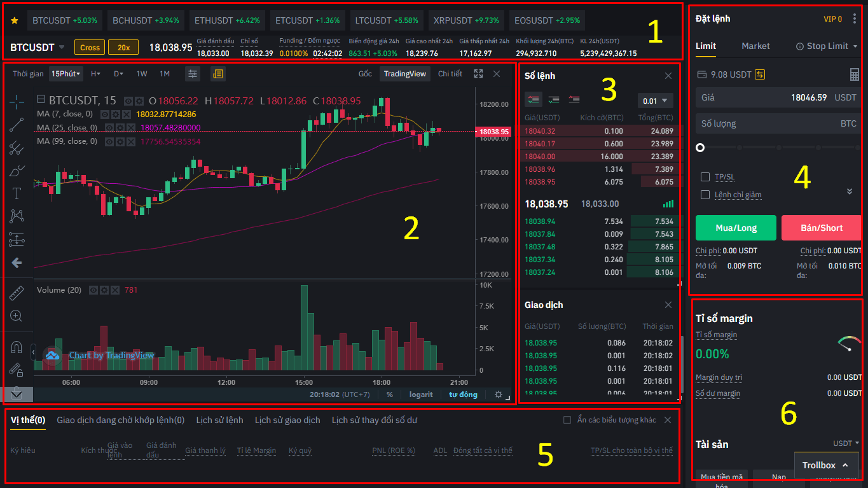Open the calculator icon in order panel
Image resolution: width=868 pixels, height=488 pixels.
point(855,74)
